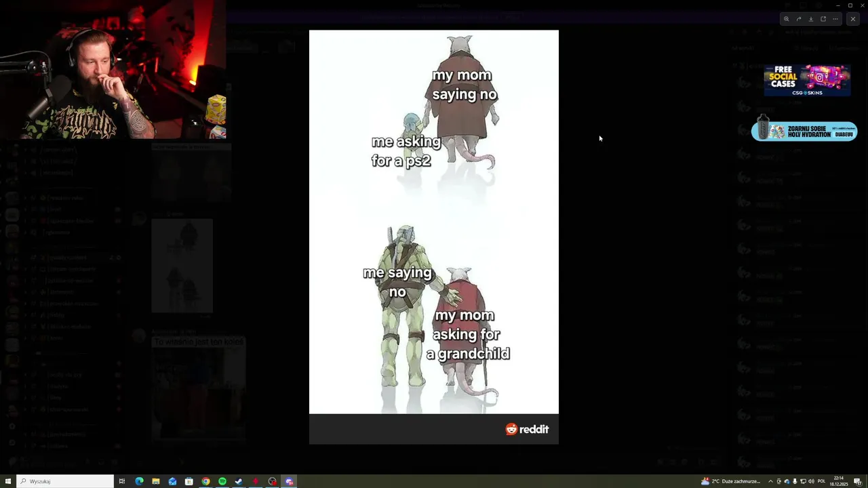
Task: Download the previewed image
Action: 811,19
